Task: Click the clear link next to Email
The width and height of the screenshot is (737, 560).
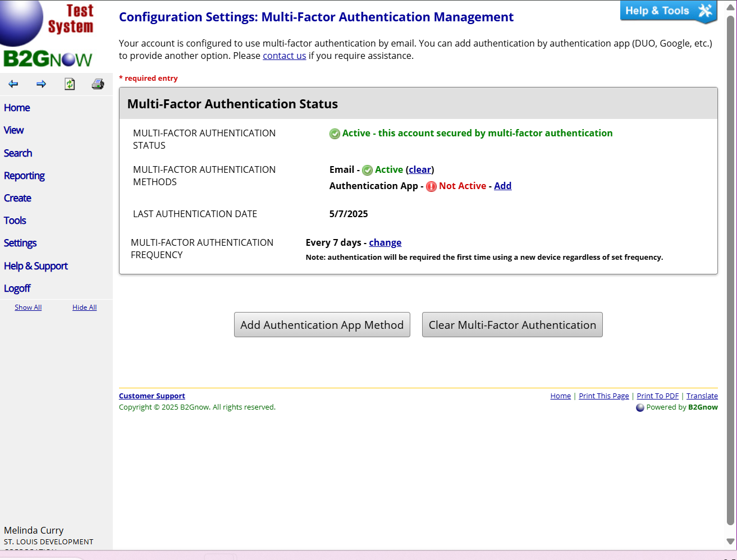Action: tap(420, 169)
